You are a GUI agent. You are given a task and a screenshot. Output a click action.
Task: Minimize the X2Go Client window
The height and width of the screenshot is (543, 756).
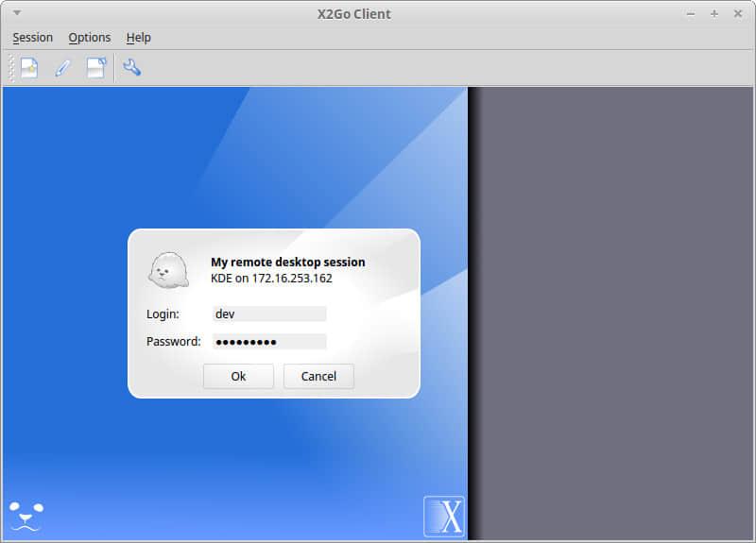click(691, 14)
